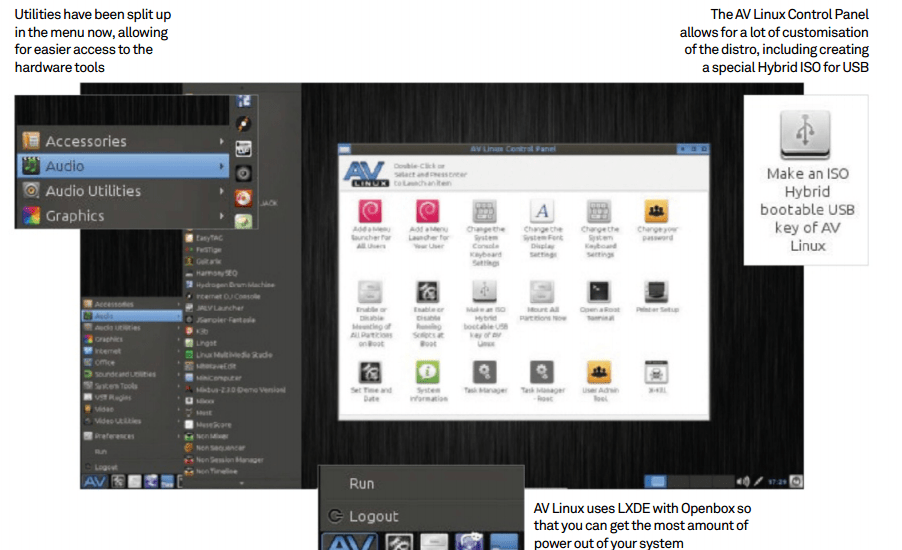Expand the Office submenu arrow
Screen dimensions: 902x550
[x=178, y=362]
